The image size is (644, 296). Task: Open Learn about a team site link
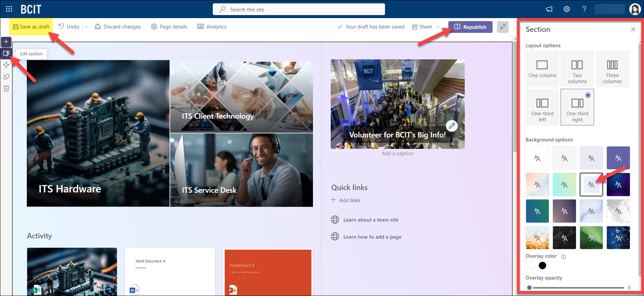click(371, 220)
